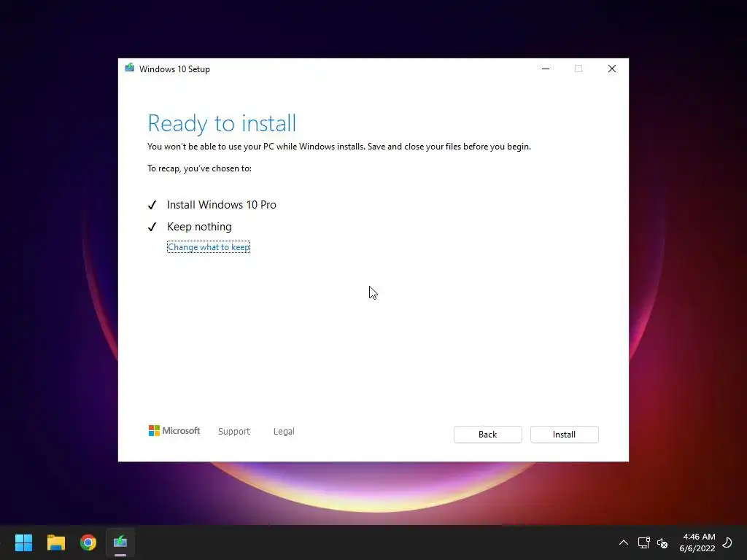Viewport: 747px width, 560px height.
Task: Show hidden system tray icons
Action: [x=623, y=542]
